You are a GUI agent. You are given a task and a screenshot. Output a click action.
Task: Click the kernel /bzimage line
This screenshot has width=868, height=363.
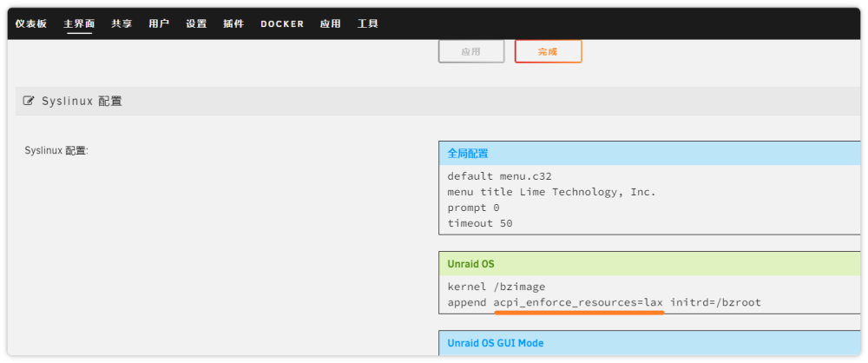(x=496, y=287)
